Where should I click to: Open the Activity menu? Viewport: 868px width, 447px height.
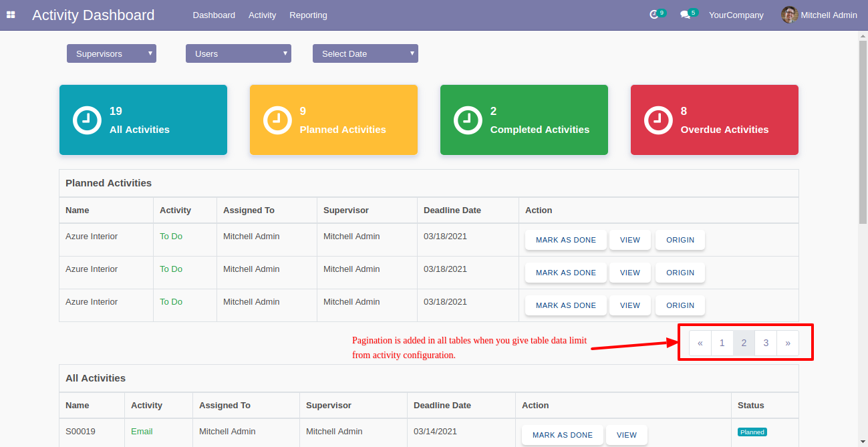(262, 15)
